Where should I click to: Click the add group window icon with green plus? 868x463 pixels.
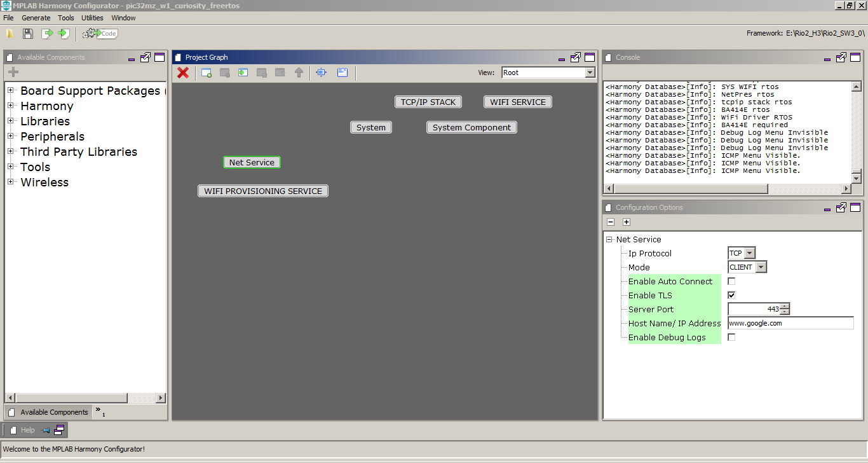(207, 73)
